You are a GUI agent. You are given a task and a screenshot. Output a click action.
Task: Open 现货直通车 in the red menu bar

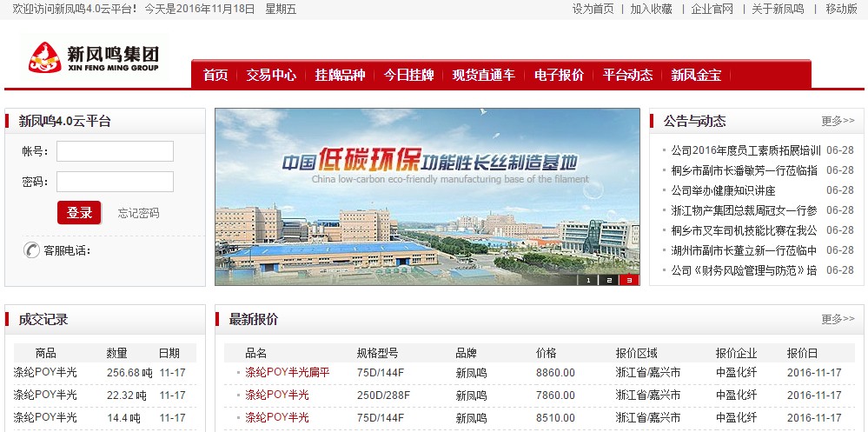tap(484, 76)
